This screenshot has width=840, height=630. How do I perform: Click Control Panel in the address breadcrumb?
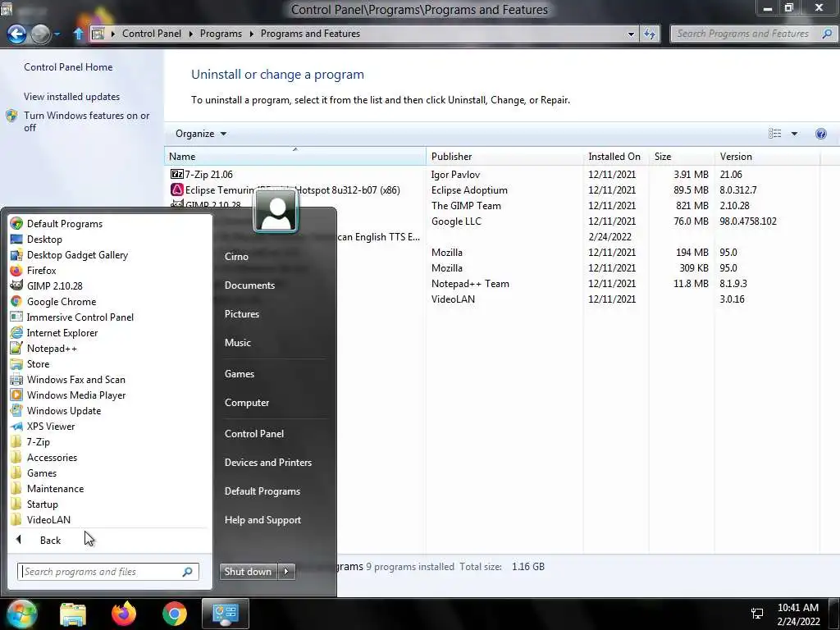coord(152,33)
